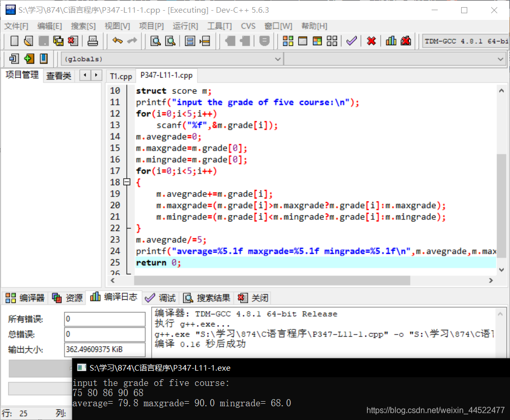
Task: Click the Insert toolbar icon with green plus
Action: click(29, 59)
